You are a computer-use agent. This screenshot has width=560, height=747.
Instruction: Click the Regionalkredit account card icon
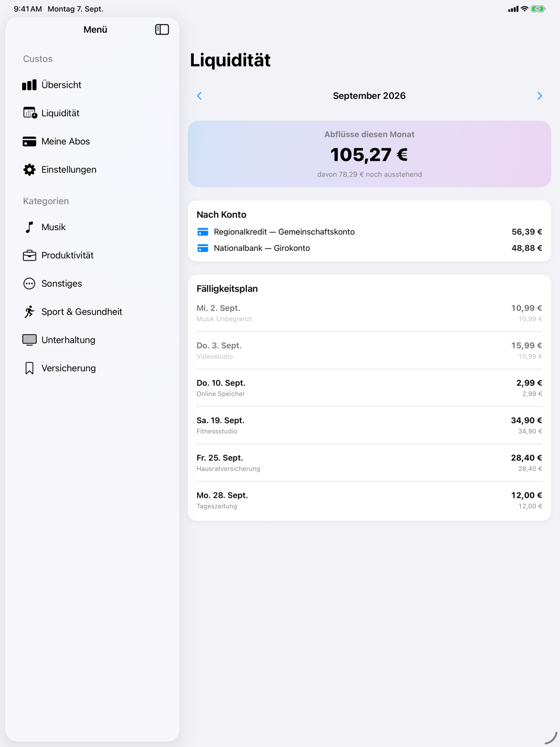203,232
